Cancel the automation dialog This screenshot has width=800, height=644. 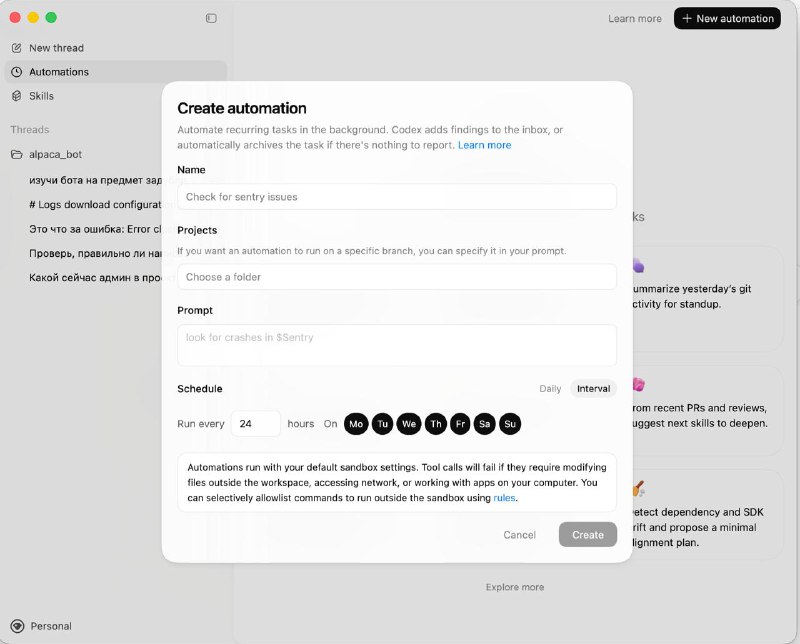[519, 535]
